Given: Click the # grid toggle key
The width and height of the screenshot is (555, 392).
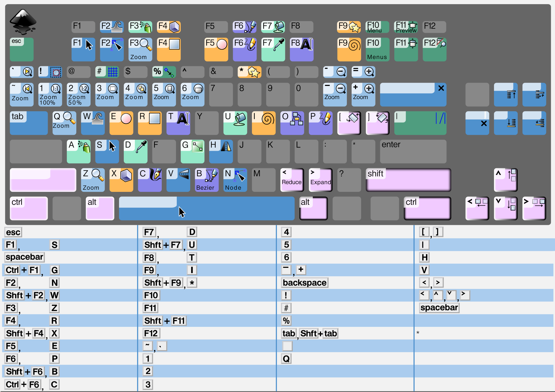Looking at the screenshot, I should click(107, 72).
